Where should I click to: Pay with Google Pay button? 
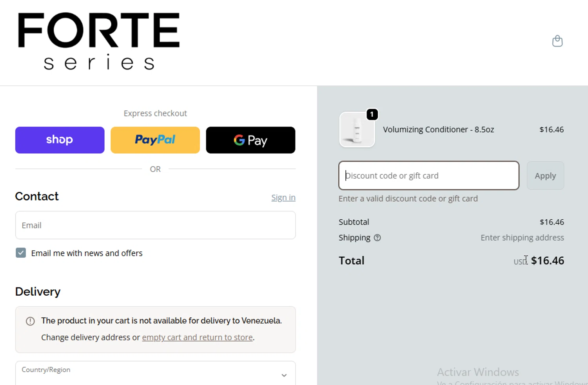[250, 140]
